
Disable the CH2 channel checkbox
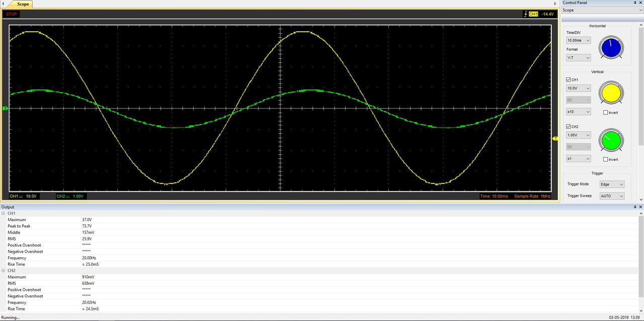pos(569,127)
